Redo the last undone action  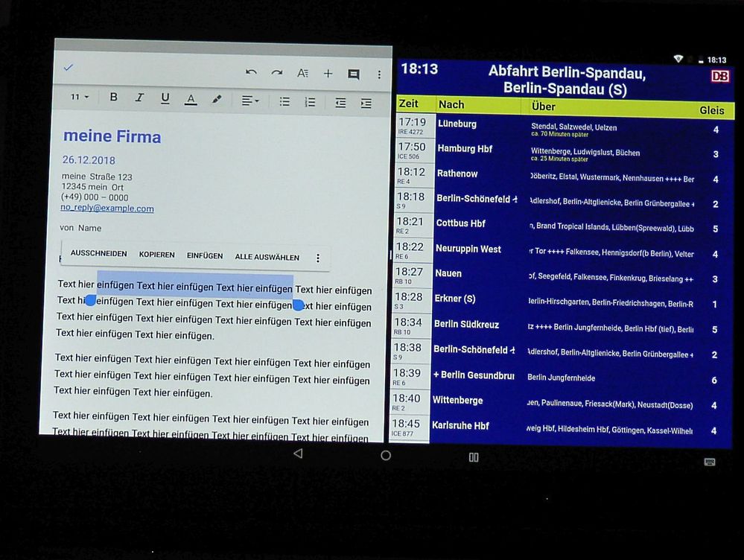point(277,73)
